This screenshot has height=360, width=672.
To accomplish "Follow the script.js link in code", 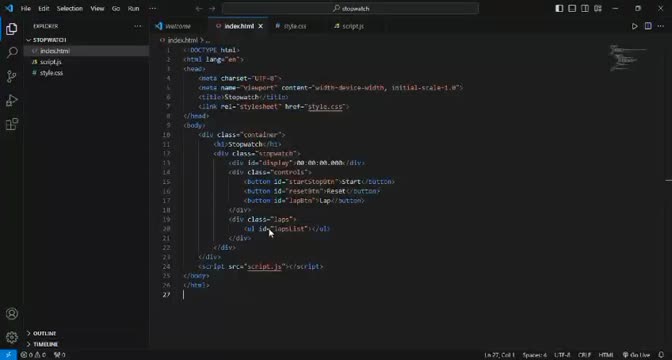I will 264,267.
